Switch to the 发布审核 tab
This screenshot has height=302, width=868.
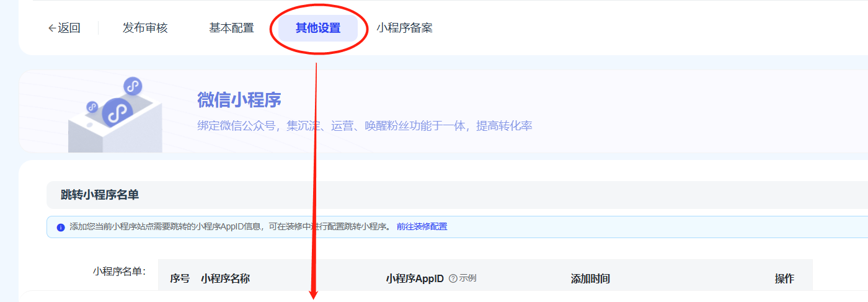tap(145, 28)
